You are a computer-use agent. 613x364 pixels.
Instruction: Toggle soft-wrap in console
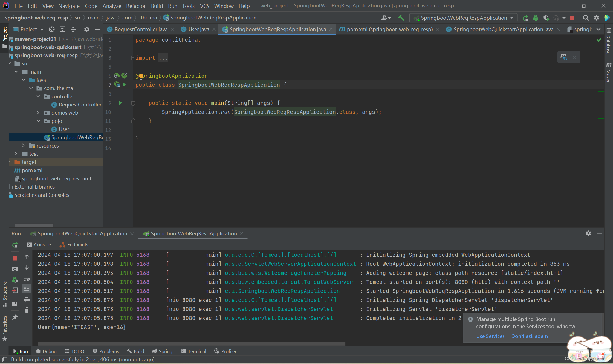[x=27, y=278]
